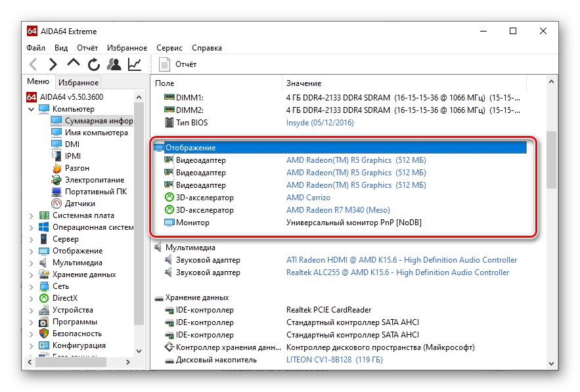Viewport: 580px width, 392px height.
Task: Expand the Сервер tree node
Action: [32, 239]
